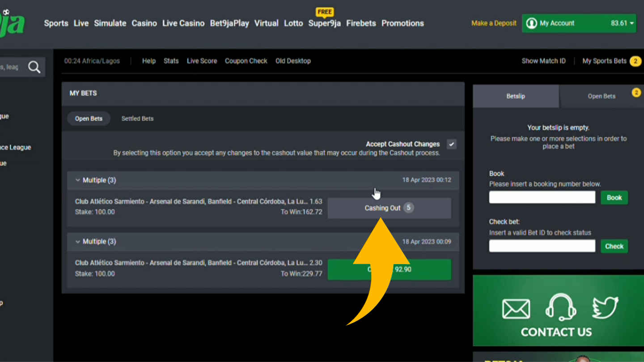Click the 18 Apr 2023 00:09 timestamp

point(427,241)
